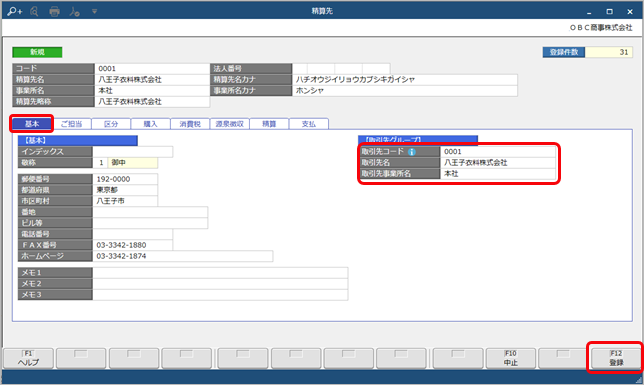Click the F12 登録 button

coord(616,358)
